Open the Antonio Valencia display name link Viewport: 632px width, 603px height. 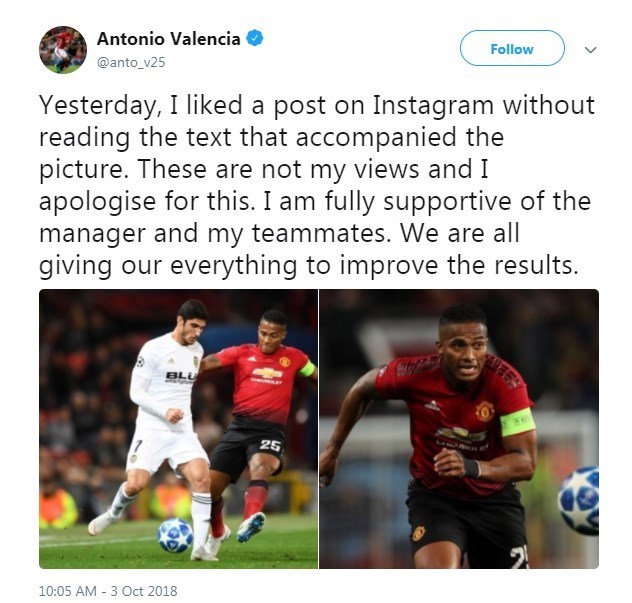point(168,39)
